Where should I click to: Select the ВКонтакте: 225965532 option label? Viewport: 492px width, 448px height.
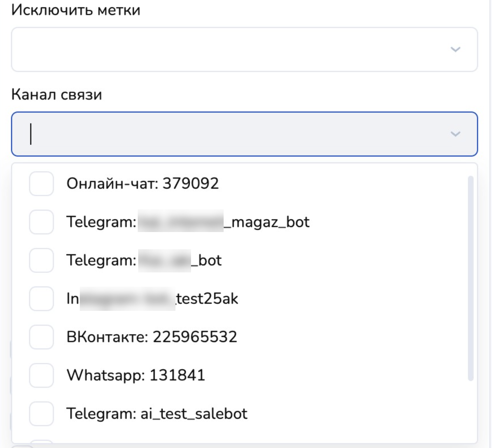152,337
